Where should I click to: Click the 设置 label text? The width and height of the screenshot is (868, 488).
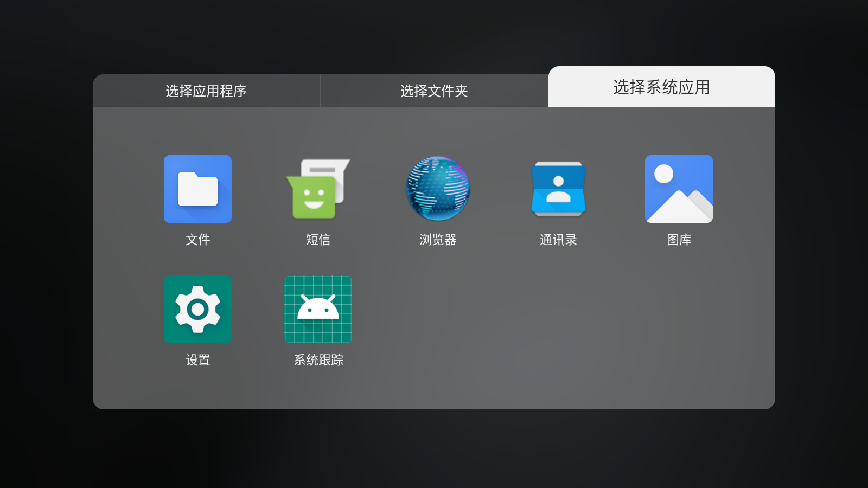[x=197, y=360]
